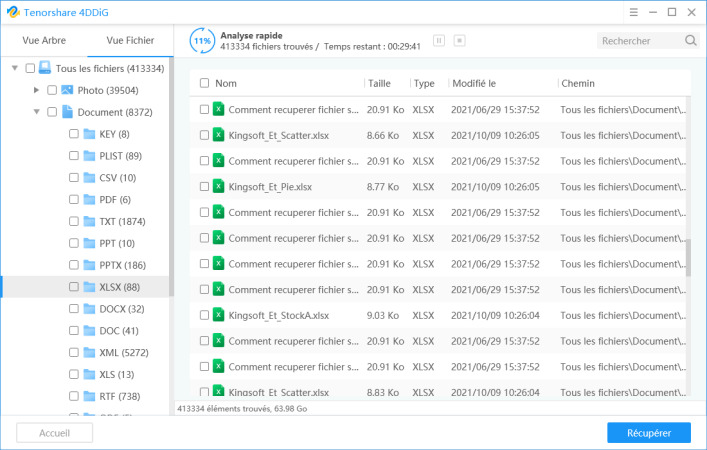The image size is (707, 450).
Task: Collapse the Tous les fichiers tree node
Action: pos(14,68)
